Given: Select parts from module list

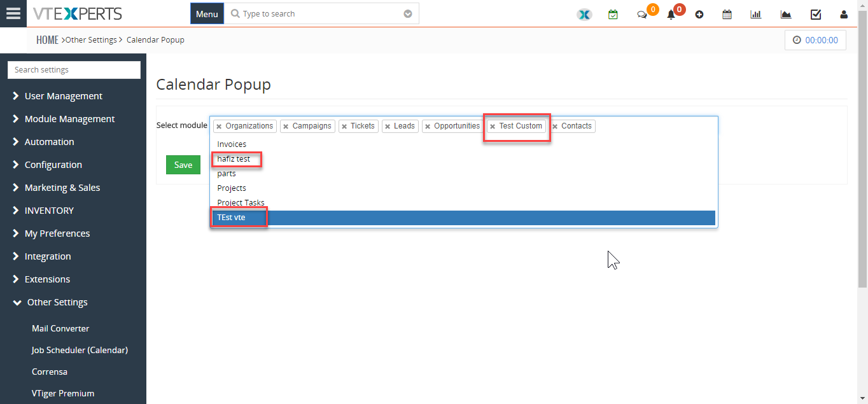Looking at the screenshot, I should [x=463, y=174].
